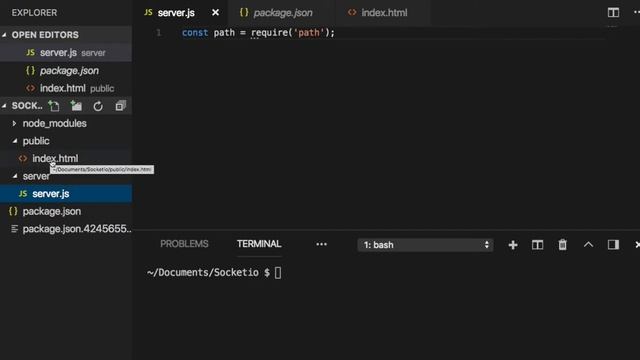640x360 pixels.
Task: Split the editor with the layout icon
Action: 613,13
